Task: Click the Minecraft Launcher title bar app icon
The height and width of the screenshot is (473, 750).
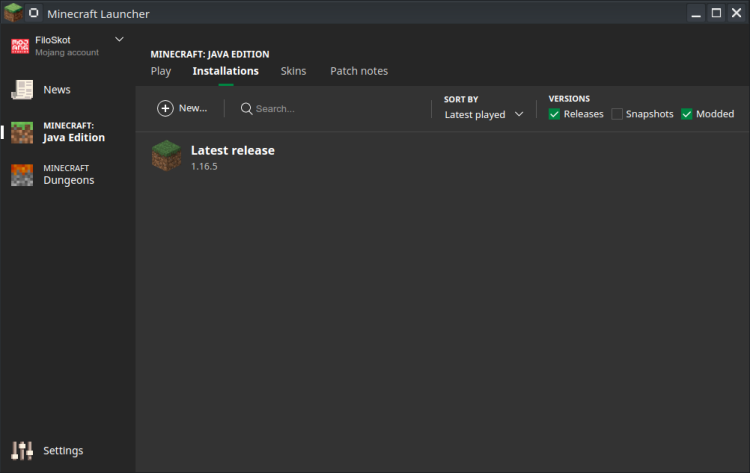Action: click(x=13, y=12)
